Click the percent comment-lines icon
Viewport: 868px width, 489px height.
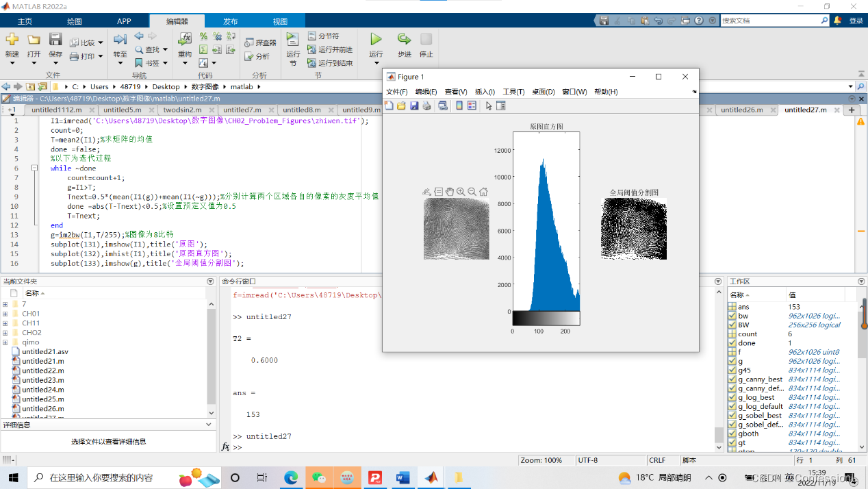click(203, 36)
